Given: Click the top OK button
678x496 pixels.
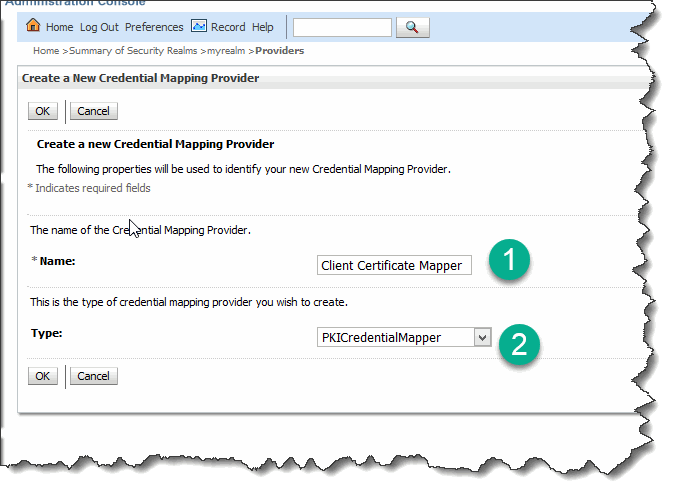Looking at the screenshot, I should [43, 111].
